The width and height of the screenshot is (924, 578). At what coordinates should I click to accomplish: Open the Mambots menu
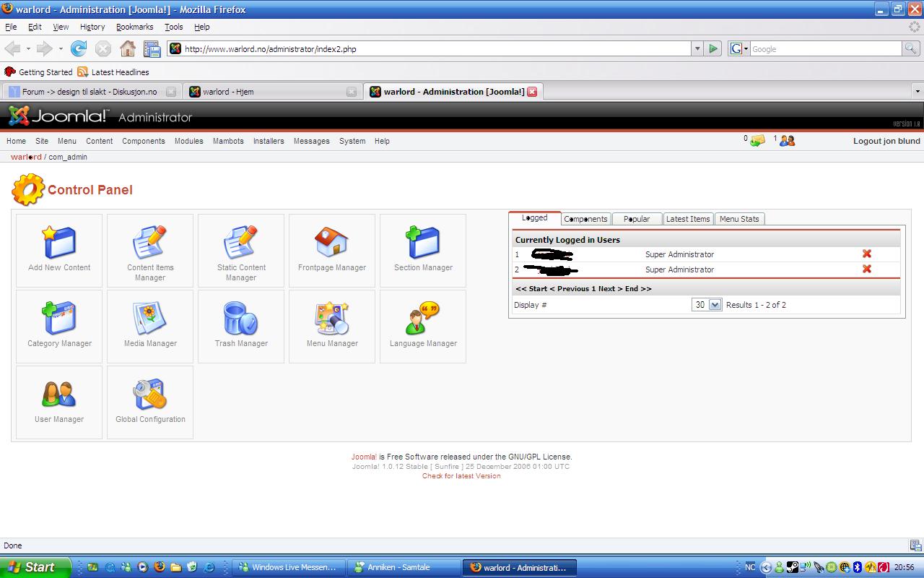[228, 141]
